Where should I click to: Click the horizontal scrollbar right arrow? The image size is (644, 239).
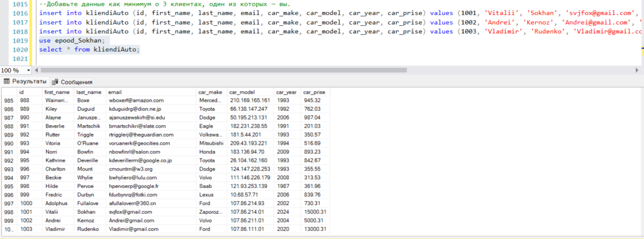click(x=638, y=70)
